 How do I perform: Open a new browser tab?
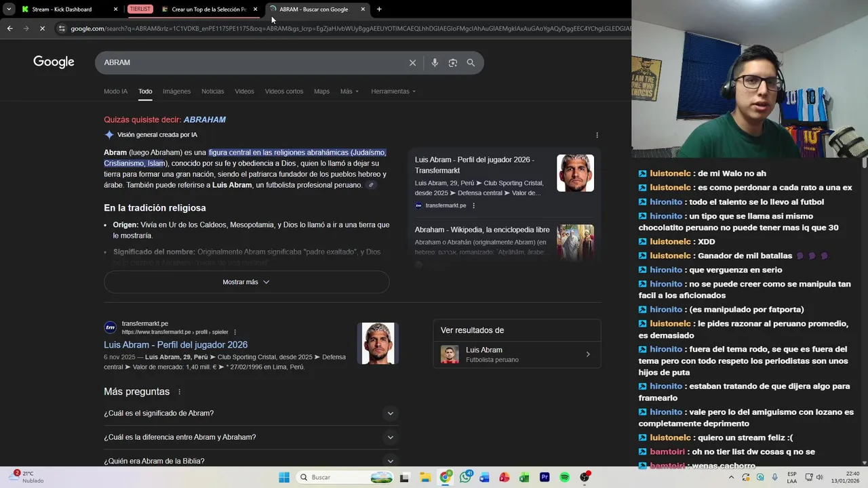(x=379, y=9)
